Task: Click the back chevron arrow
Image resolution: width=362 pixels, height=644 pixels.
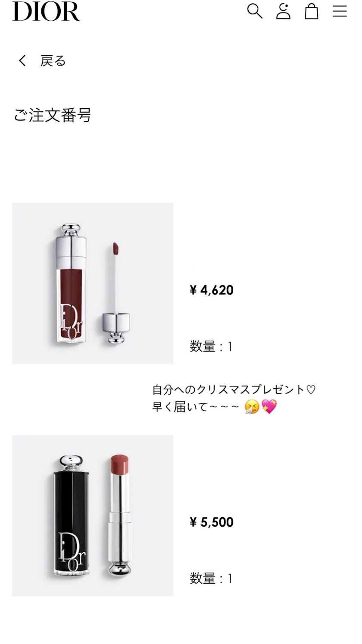Action: coord(22,61)
